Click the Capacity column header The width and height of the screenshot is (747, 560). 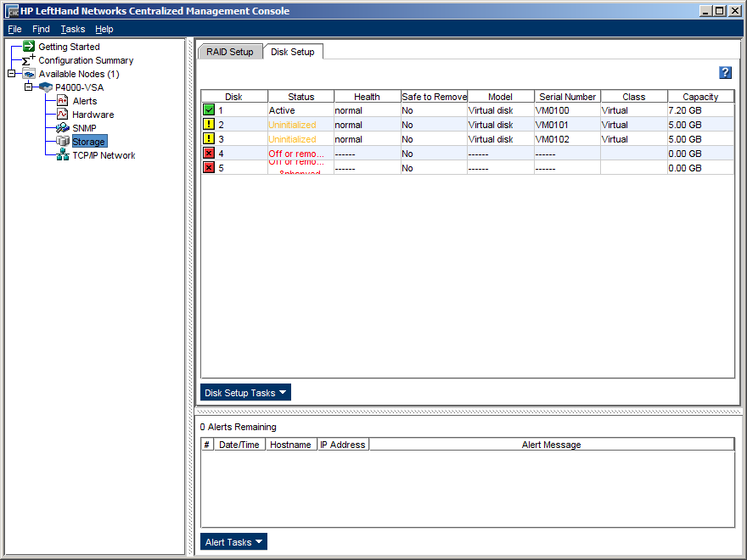pos(700,97)
